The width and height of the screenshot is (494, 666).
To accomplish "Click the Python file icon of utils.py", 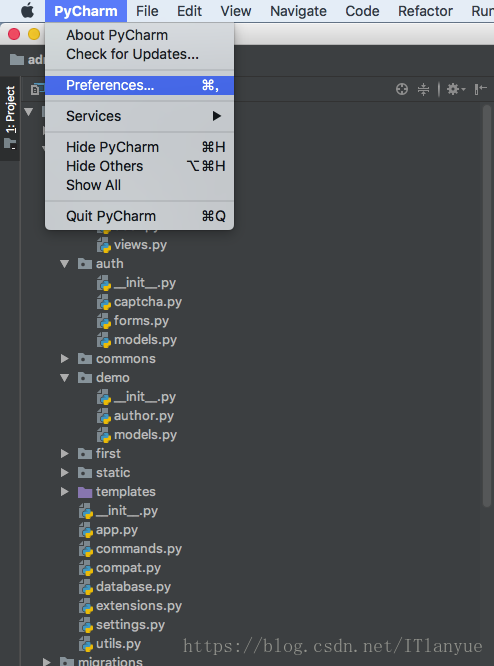I will [x=86, y=644].
